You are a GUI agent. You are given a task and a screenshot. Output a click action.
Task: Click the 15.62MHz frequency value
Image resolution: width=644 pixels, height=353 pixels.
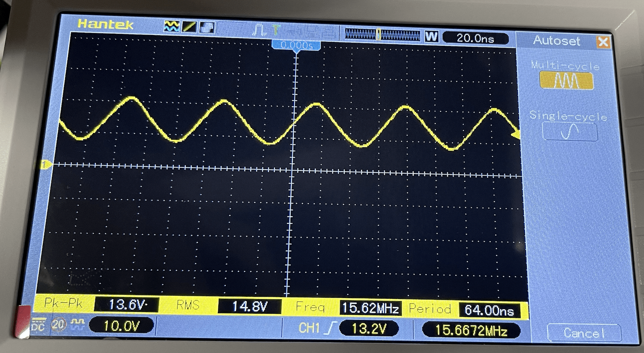tap(370, 308)
